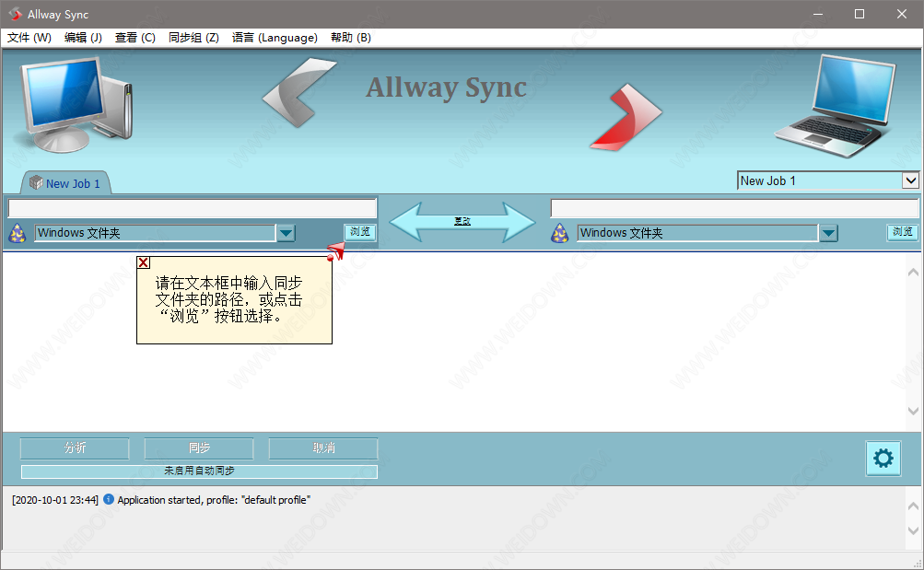Expand the New Job 1 job dropdown
This screenshot has height=570, width=924.
pyautogui.click(x=910, y=180)
